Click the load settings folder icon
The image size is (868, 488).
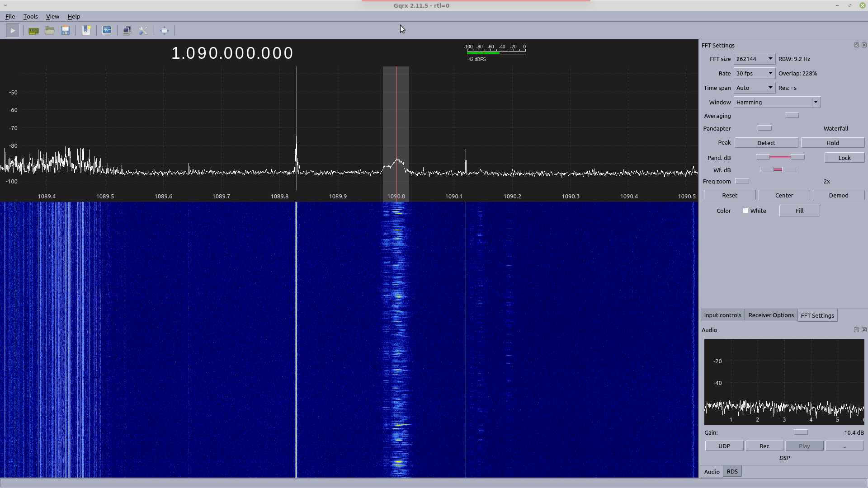[x=50, y=31]
